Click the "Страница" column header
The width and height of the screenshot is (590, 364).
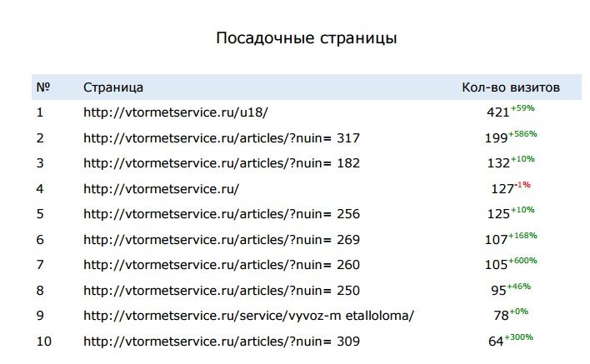pyautogui.click(x=113, y=87)
